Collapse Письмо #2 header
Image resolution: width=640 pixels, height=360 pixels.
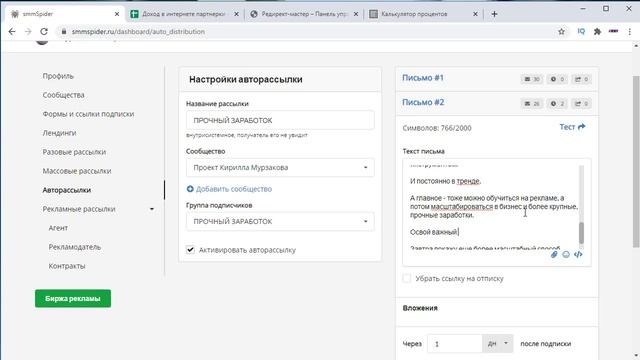[423, 102]
